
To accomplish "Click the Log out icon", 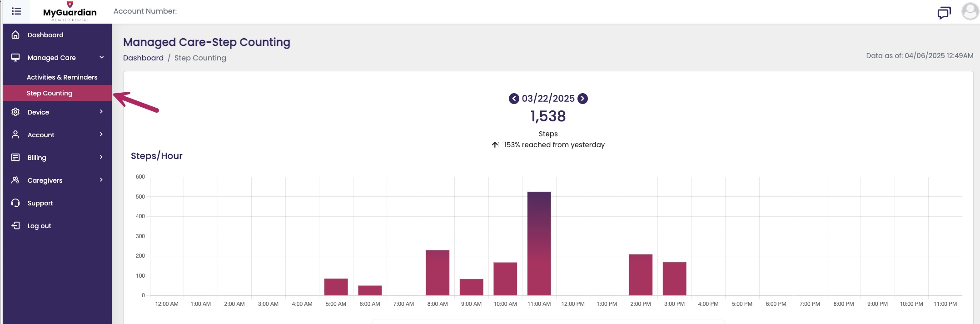I will point(15,226).
